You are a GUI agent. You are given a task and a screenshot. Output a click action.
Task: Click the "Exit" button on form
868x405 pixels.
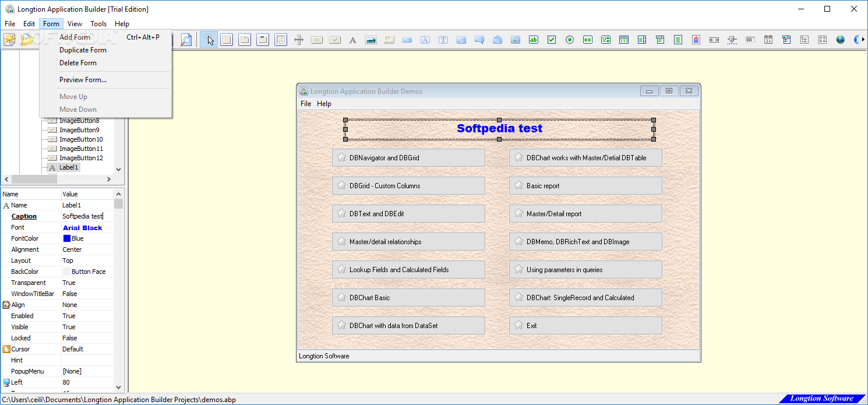pyautogui.click(x=585, y=325)
